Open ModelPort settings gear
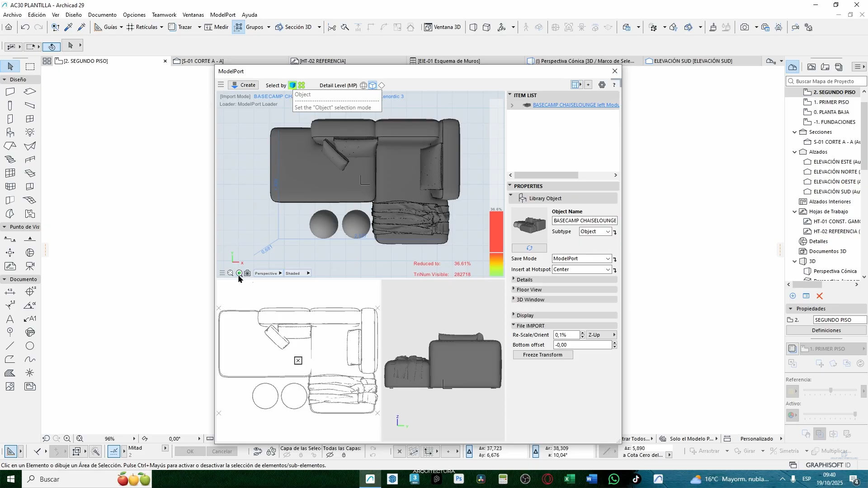This screenshot has height=488, width=868. pyautogui.click(x=602, y=85)
